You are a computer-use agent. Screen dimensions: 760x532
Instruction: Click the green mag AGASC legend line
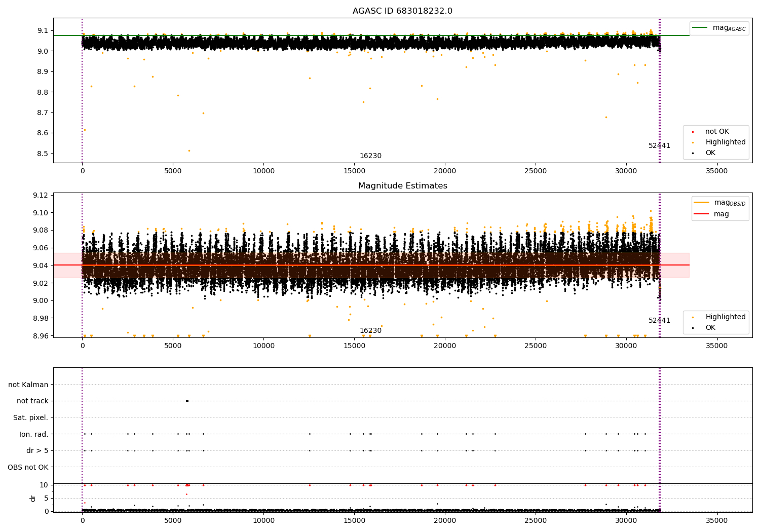pos(700,28)
